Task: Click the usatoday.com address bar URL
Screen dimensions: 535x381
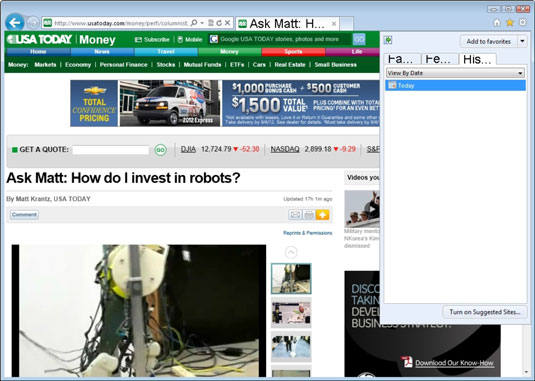Action: click(121, 23)
